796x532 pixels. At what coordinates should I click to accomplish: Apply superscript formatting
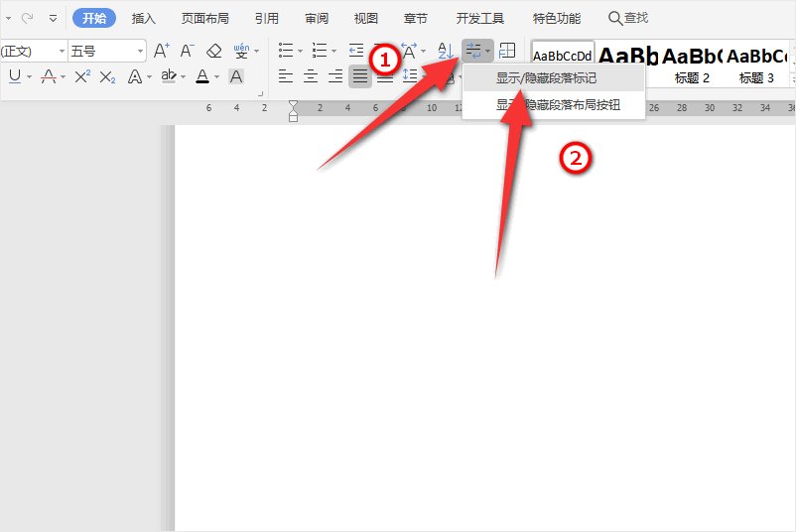point(82,76)
